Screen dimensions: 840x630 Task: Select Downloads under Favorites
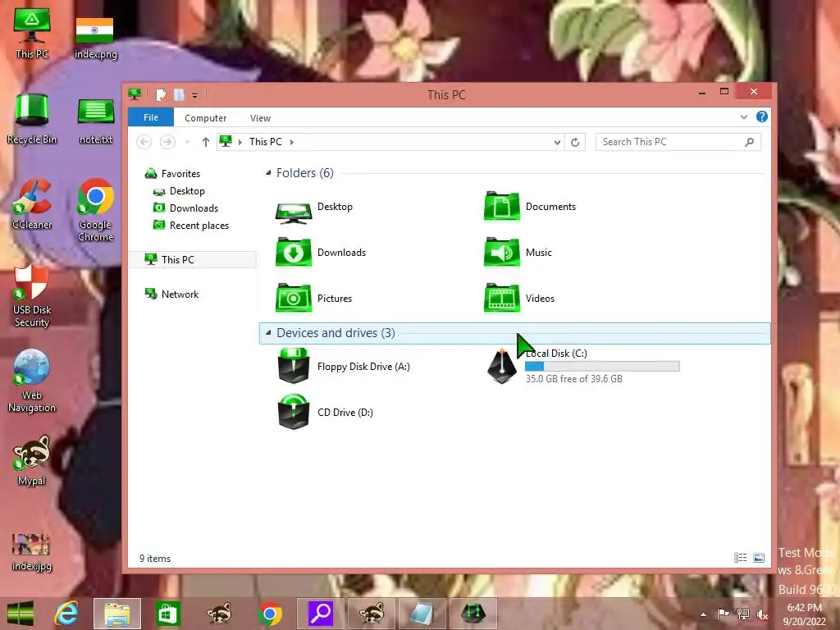(x=185, y=208)
